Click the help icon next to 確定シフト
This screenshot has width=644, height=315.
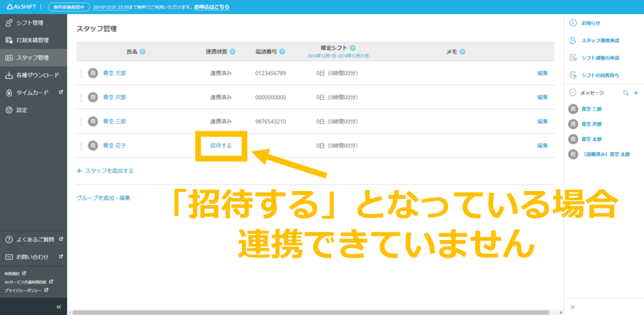[353, 48]
